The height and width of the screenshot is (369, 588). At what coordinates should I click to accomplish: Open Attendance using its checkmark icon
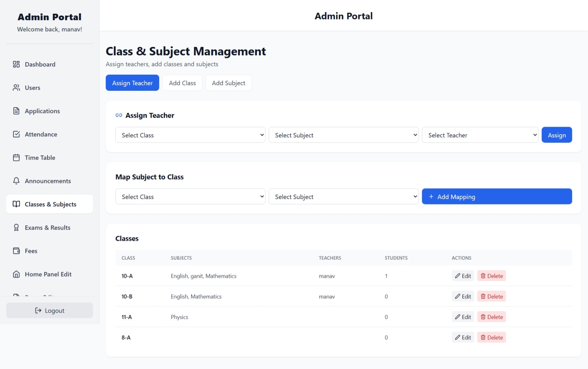click(16, 134)
